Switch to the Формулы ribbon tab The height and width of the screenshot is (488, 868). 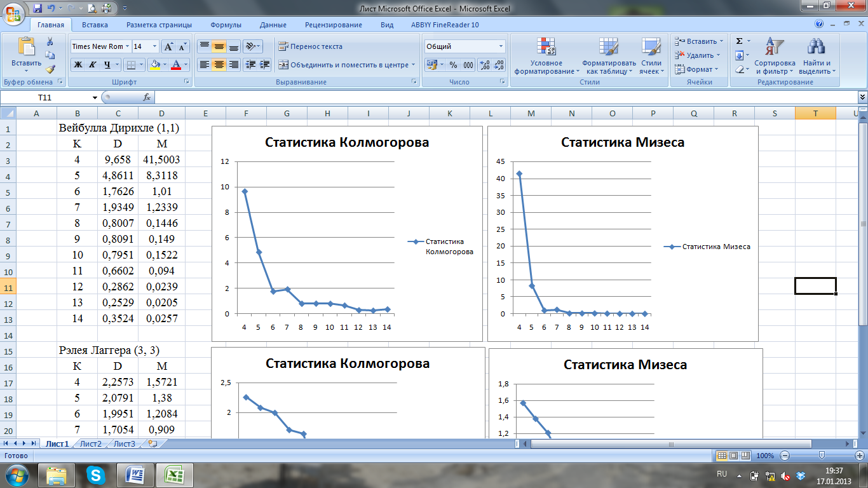click(226, 25)
